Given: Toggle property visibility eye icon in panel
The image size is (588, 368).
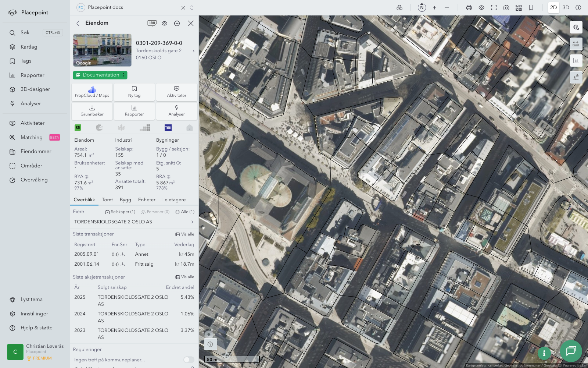Looking at the screenshot, I should pos(164,23).
